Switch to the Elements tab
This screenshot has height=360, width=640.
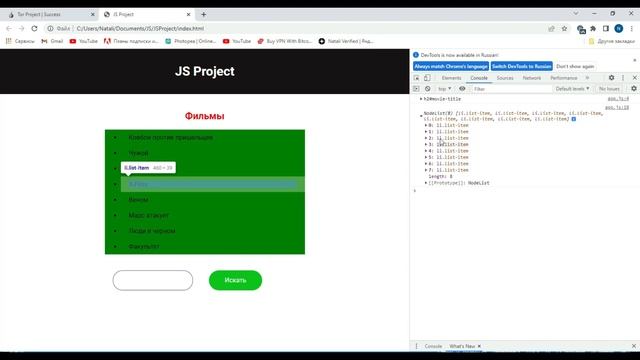point(451,78)
